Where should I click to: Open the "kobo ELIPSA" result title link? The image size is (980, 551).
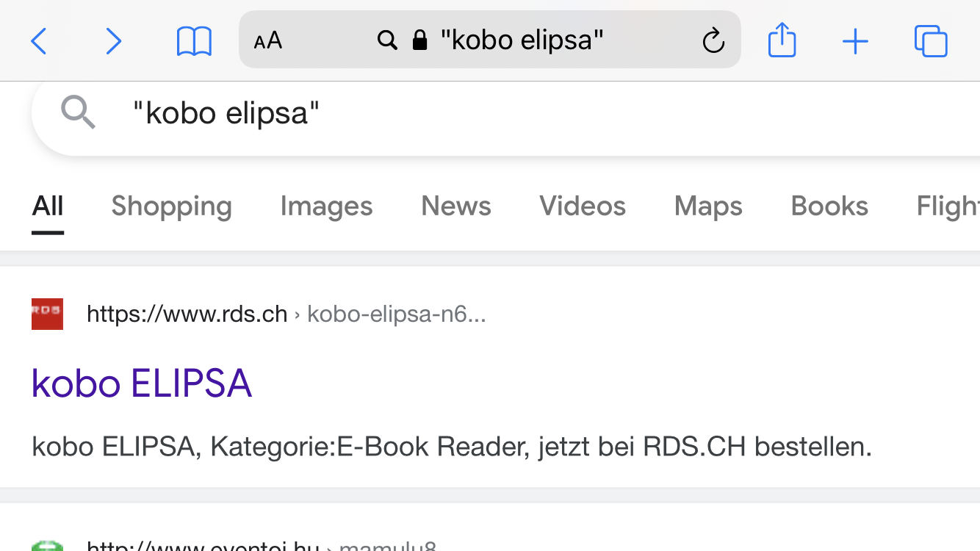(x=142, y=383)
